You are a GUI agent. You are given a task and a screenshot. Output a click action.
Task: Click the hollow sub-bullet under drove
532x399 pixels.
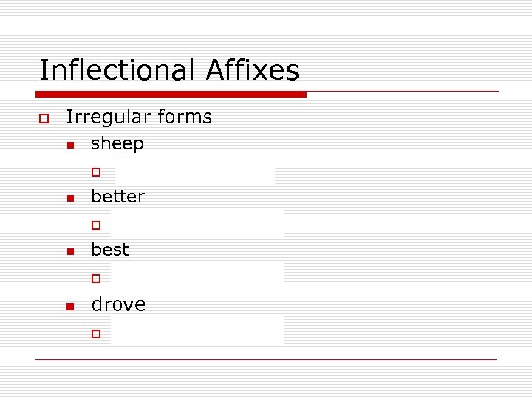point(95,333)
